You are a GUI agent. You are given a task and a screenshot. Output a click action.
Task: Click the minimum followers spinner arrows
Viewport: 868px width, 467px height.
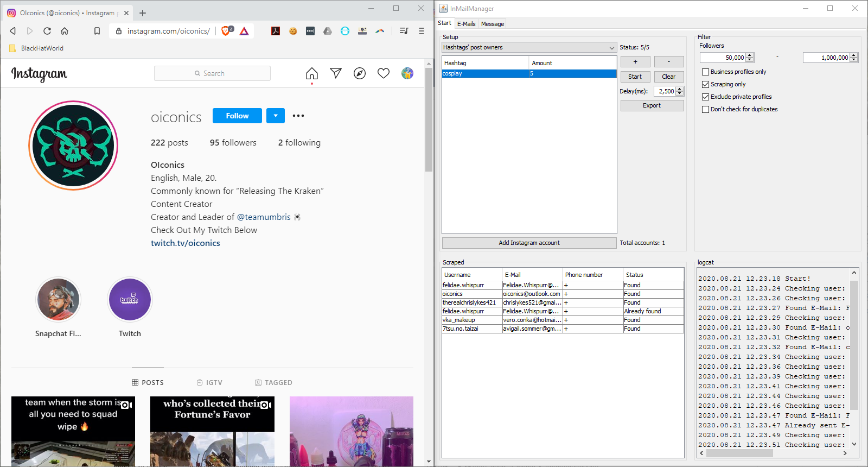click(x=750, y=58)
